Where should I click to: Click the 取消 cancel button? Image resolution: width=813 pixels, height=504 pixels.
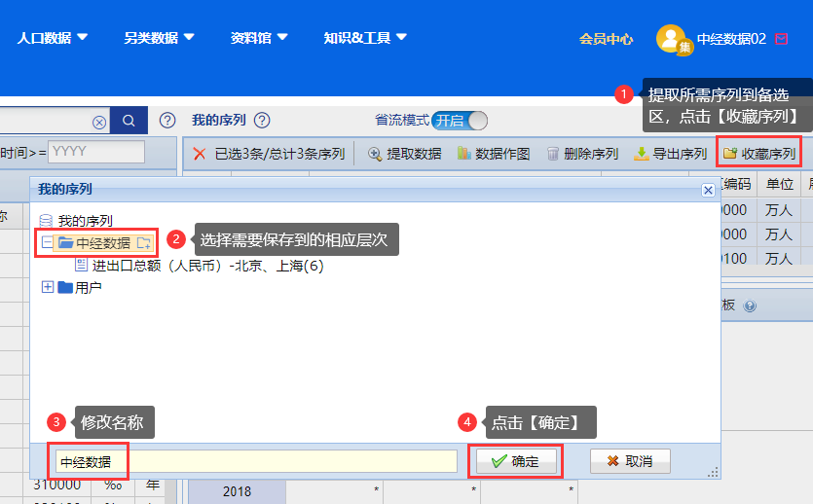[630, 461]
